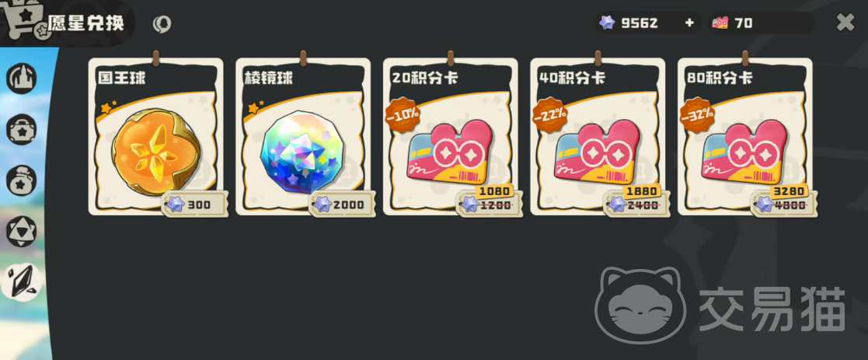Viewport: 868px width, 360px height.
Task: Open the star pouch sidebar category
Action: coord(21,180)
